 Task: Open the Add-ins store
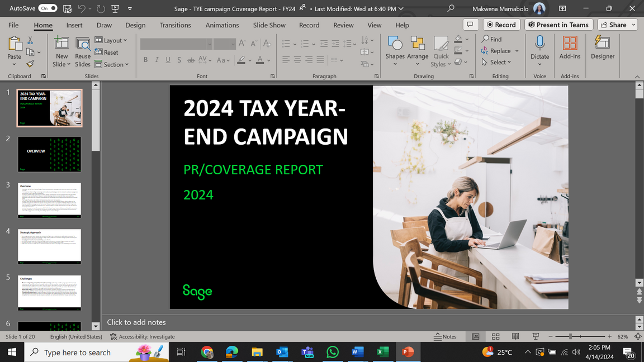(x=570, y=47)
